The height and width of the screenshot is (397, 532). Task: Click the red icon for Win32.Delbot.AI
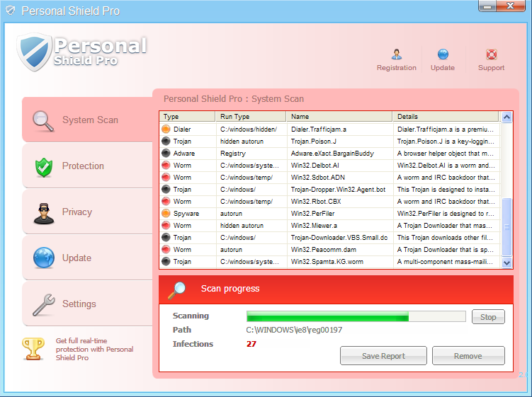coord(166,166)
